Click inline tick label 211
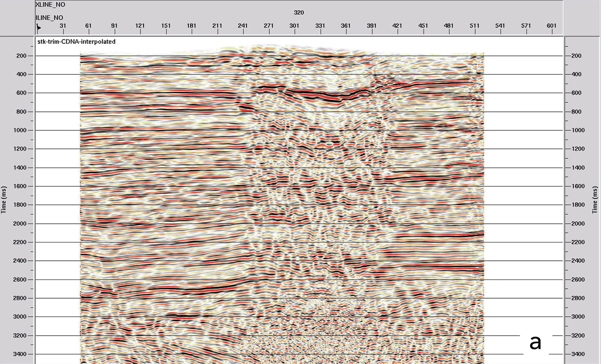The width and height of the screenshot is (601, 364). 217,25
